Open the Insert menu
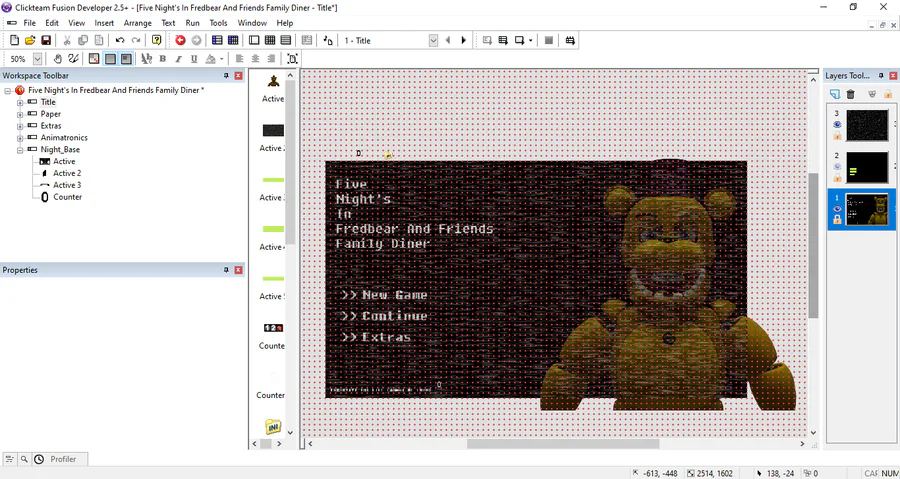Image resolution: width=900 pixels, height=479 pixels. point(104,23)
